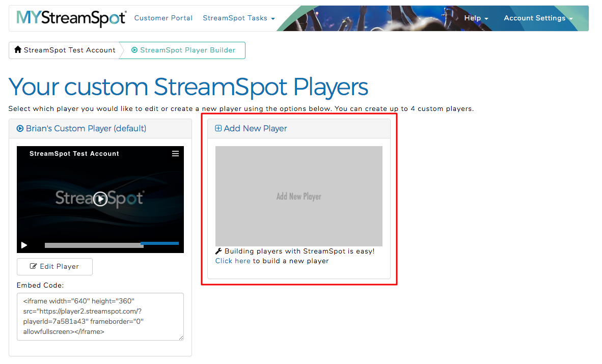Viewport: 602px width, 364px height.
Task: Click the 'Your custom StreamSpot Players' heading
Action: [x=188, y=87]
